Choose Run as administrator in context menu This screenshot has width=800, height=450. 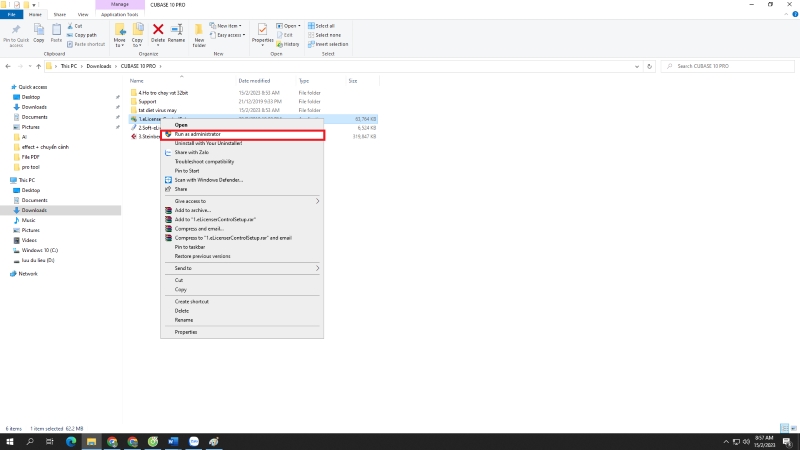[x=242, y=134]
